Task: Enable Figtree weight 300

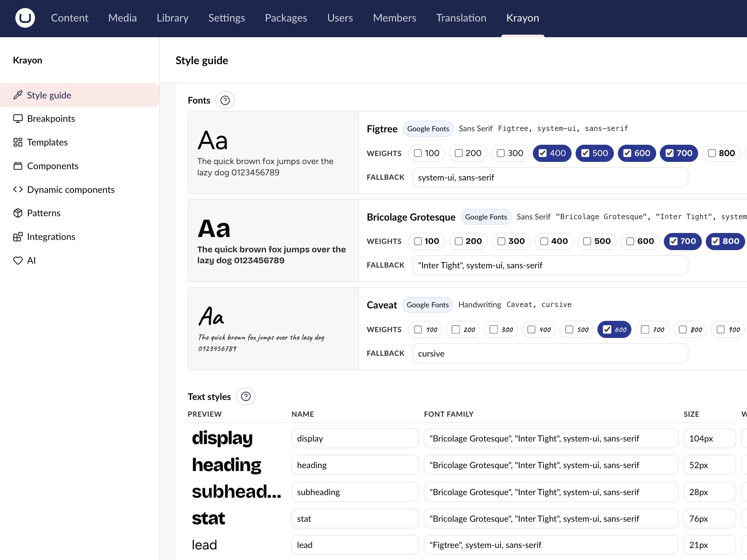Action: [x=510, y=153]
